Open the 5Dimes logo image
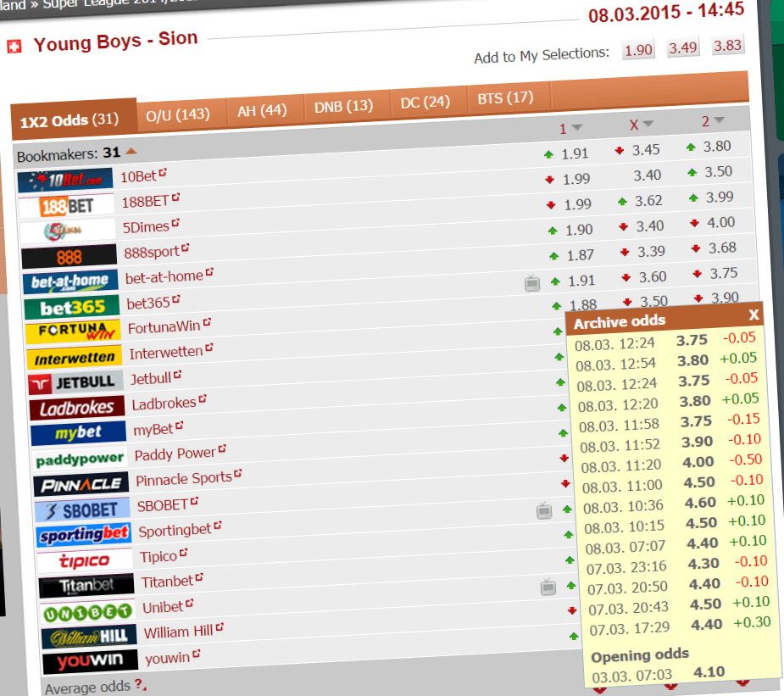The width and height of the screenshot is (784, 696). (x=68, y=231)
